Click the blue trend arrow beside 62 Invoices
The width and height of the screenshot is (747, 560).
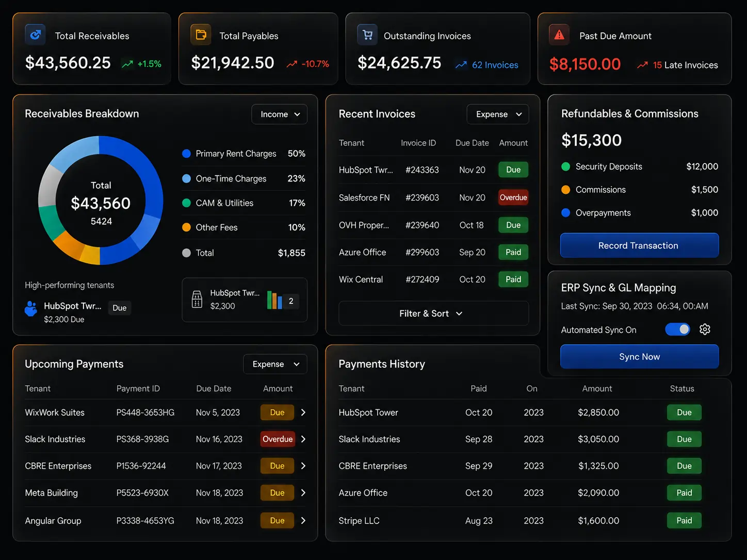[x=461, y=65]
